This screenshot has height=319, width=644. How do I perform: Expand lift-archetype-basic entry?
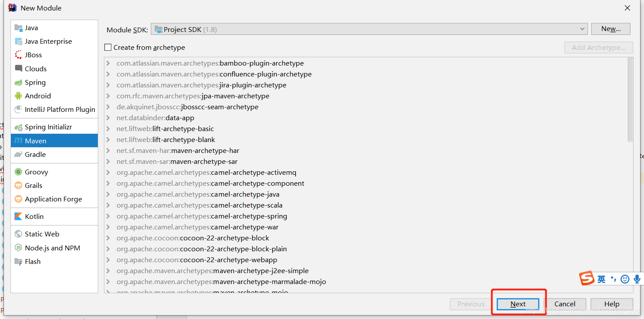[x=108, y=129]
